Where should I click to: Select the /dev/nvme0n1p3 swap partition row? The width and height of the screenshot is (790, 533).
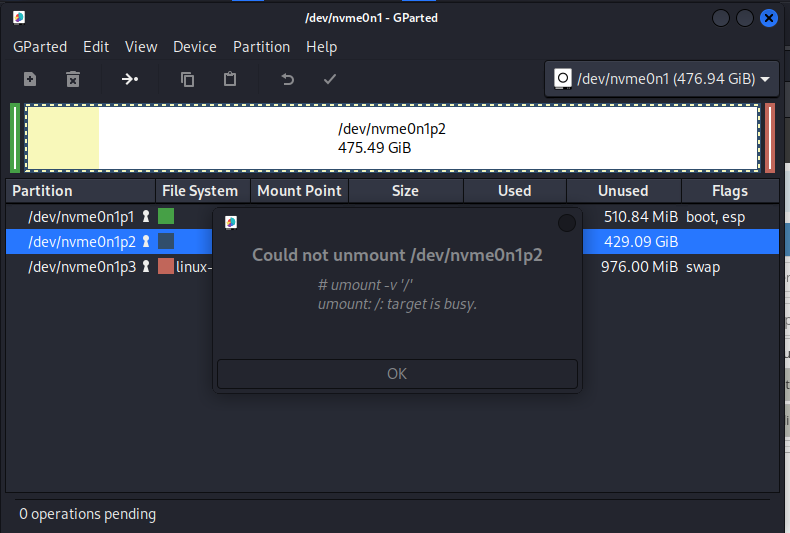(x=78, y=267)
